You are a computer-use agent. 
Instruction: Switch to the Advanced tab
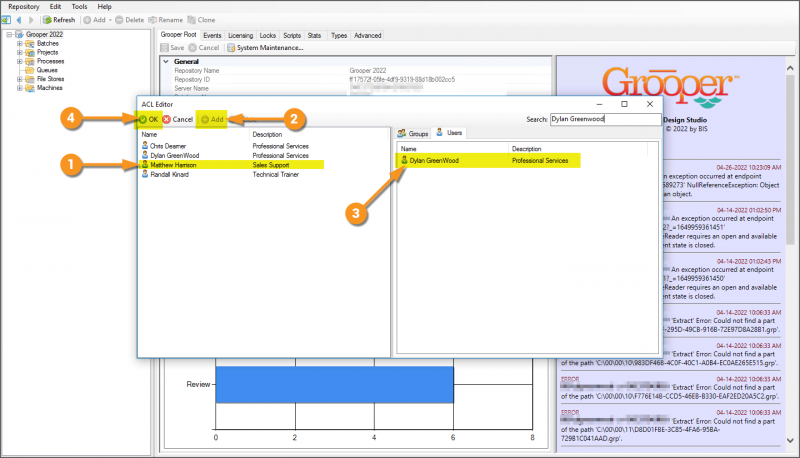[367, 35]
